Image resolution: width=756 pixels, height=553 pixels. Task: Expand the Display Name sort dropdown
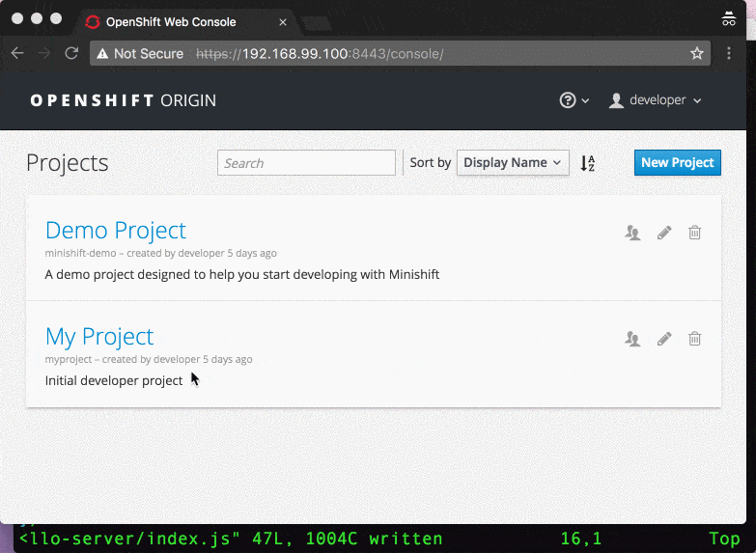coord(513,163)
